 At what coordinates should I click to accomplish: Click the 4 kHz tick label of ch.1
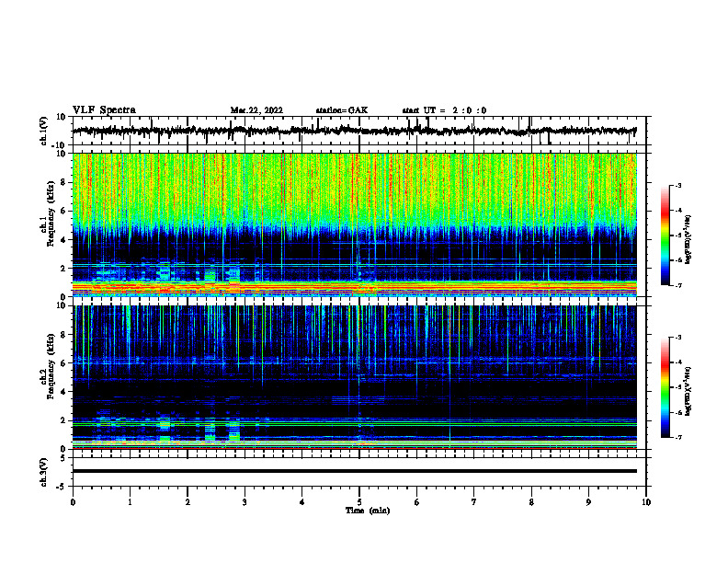click(x=63, y=240)
